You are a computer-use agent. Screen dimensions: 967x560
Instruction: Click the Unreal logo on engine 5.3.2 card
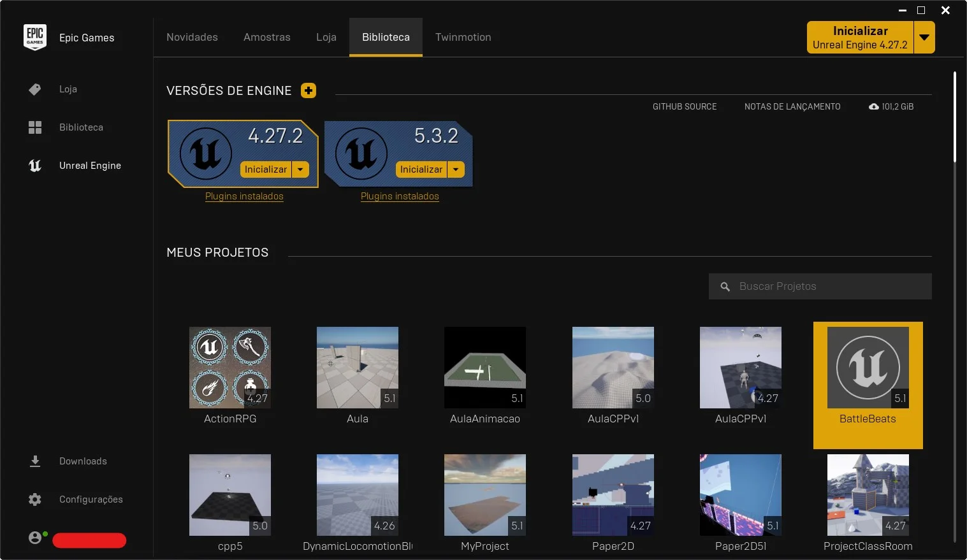361,154
